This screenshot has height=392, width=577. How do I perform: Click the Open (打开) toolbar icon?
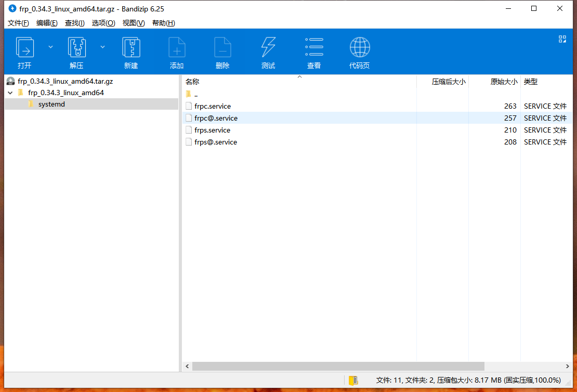point(25,48)
